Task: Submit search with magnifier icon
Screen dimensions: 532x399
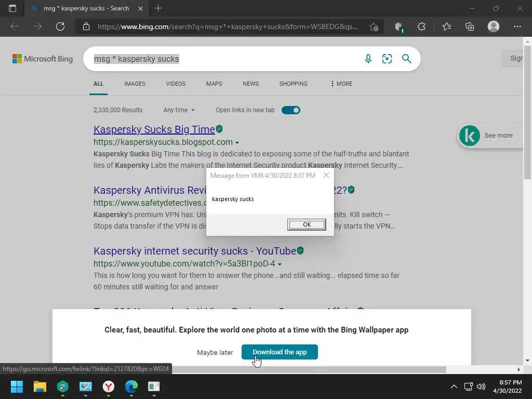Action: click(406, 59)
